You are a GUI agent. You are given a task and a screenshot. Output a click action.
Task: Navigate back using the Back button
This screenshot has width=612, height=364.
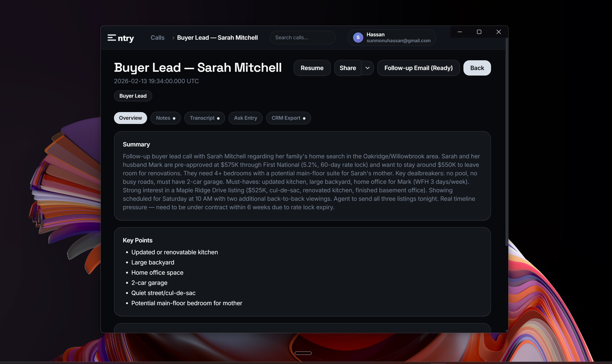point(477,68)
